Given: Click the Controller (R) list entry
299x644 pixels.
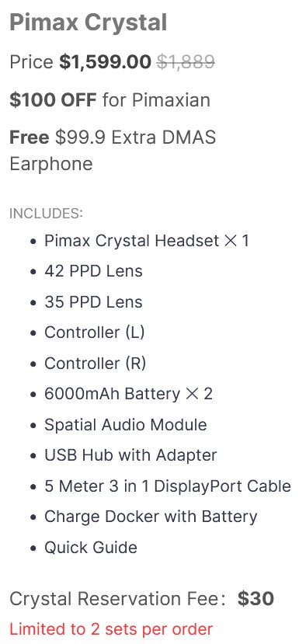Looking at the screenshot, I should [x=96, y=364].
